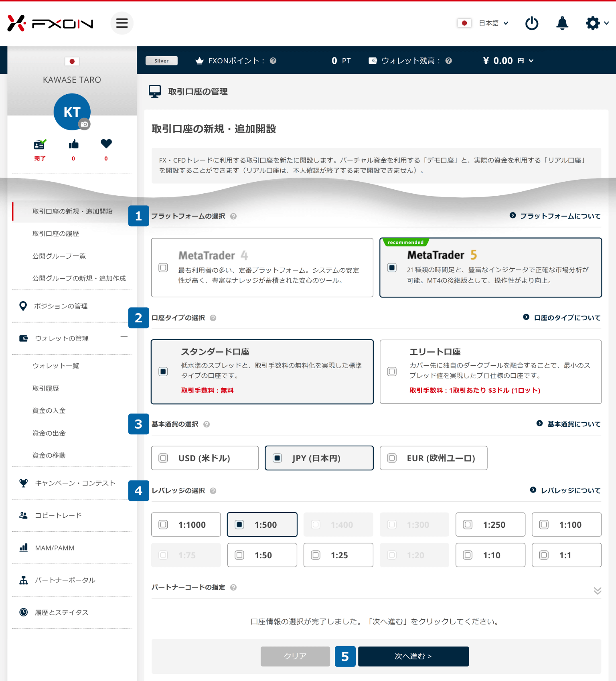
Task: Open the 日本語 language dropdown
Action: [494, 23]
